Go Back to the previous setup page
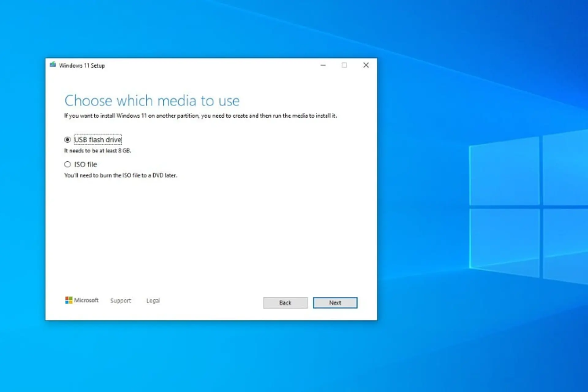588x392 pixels. point(285,303)
